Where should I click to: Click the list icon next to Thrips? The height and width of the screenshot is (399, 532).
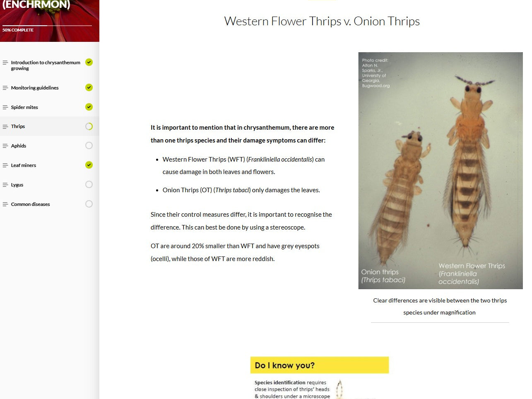(5, 126)
